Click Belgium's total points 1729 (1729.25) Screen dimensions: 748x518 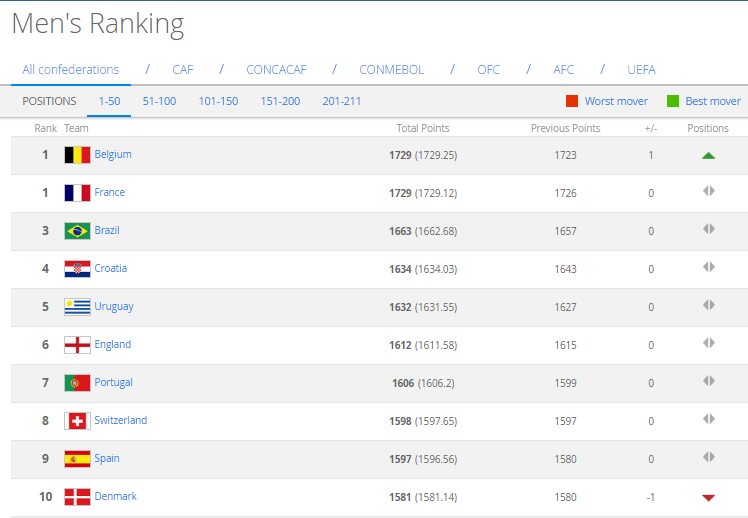pos(423,155)
